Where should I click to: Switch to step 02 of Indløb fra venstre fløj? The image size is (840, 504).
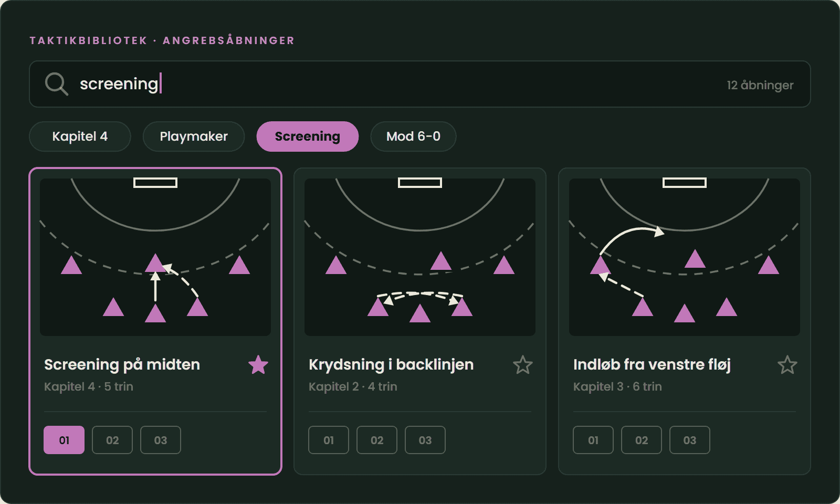642,440
